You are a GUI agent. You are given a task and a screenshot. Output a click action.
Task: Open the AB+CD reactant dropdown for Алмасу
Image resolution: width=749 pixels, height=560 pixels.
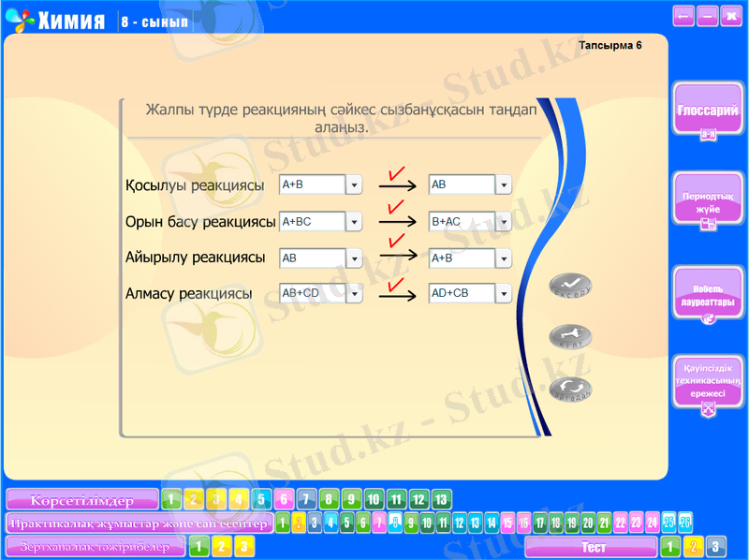point(354,294)
